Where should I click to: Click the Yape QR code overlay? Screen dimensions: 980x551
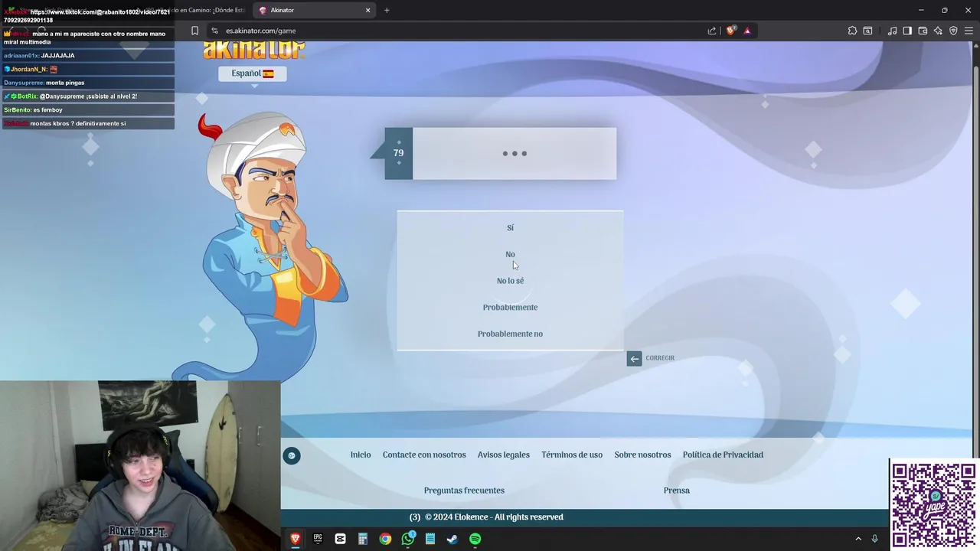(x=934, y=505)
